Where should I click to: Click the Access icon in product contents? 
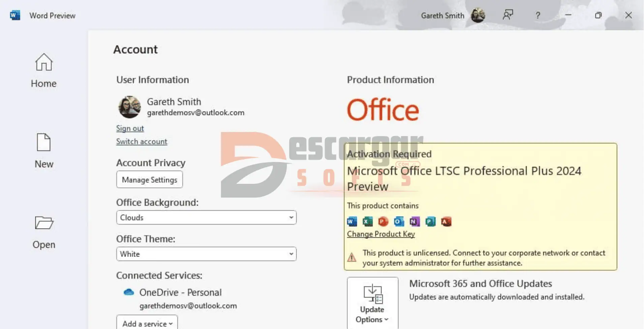(446, 221)
